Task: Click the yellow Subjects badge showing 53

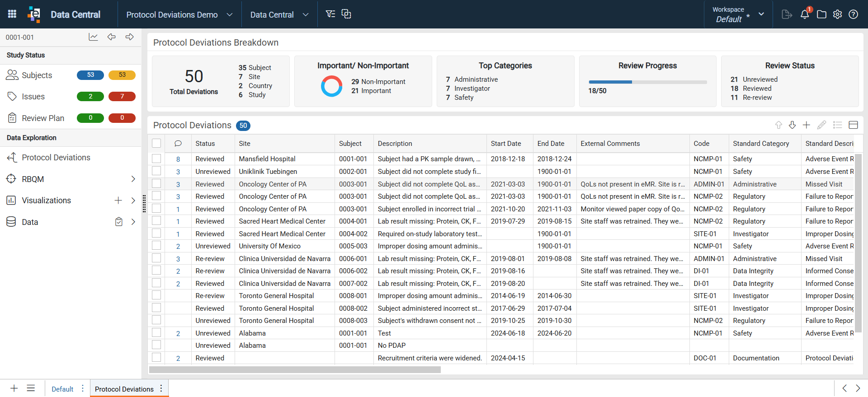Action: tap(122, 75)
